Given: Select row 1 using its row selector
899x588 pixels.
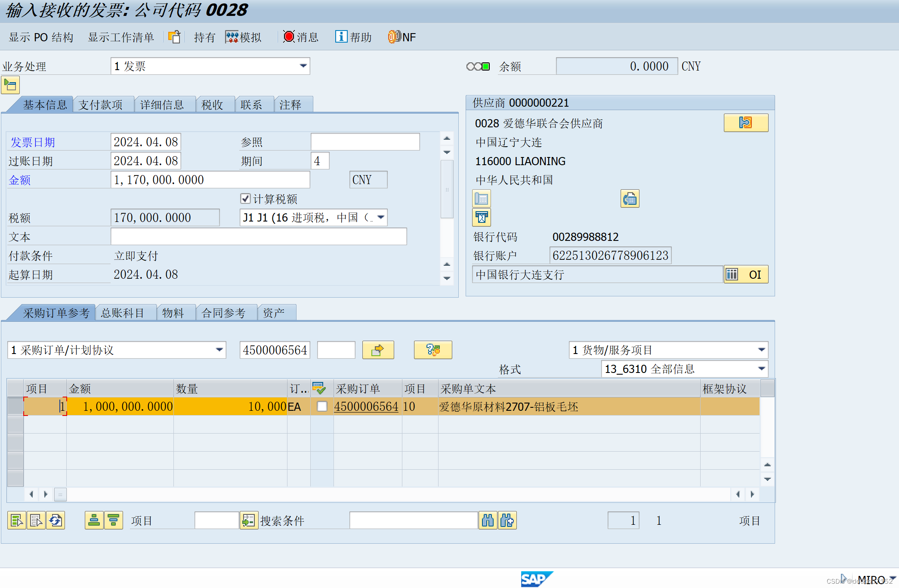Looking at the screenshot, I should (15, 406).
